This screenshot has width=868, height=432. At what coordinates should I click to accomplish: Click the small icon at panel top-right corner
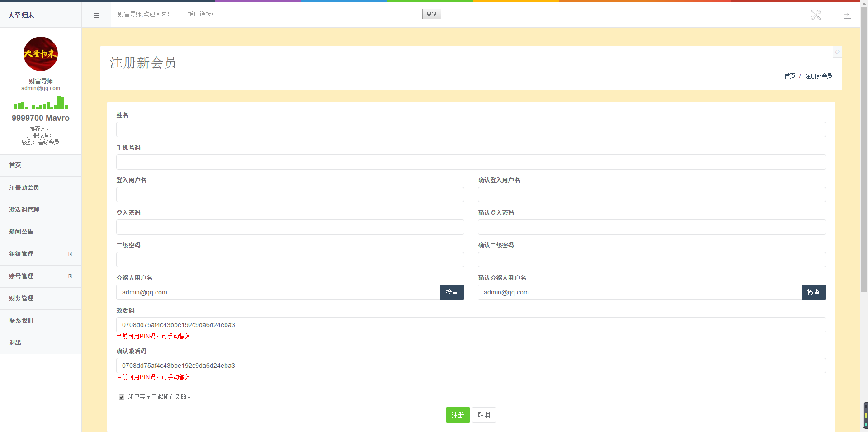[837, 52]
